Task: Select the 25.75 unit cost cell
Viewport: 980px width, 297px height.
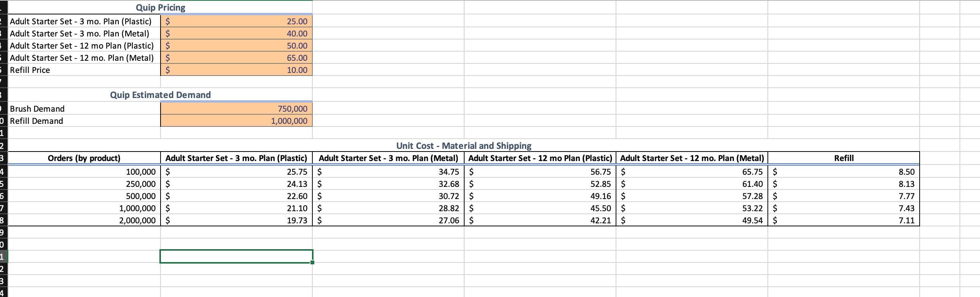Action: coord(236,172)
